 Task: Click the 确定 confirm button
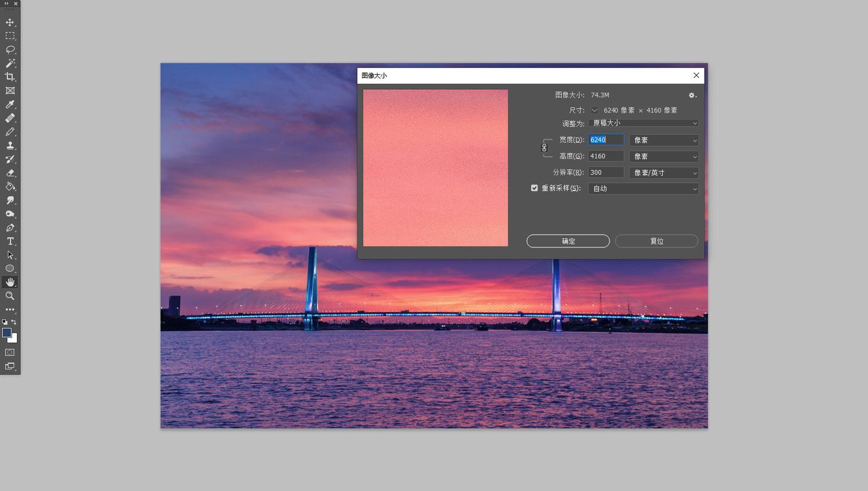click(568, 241)
